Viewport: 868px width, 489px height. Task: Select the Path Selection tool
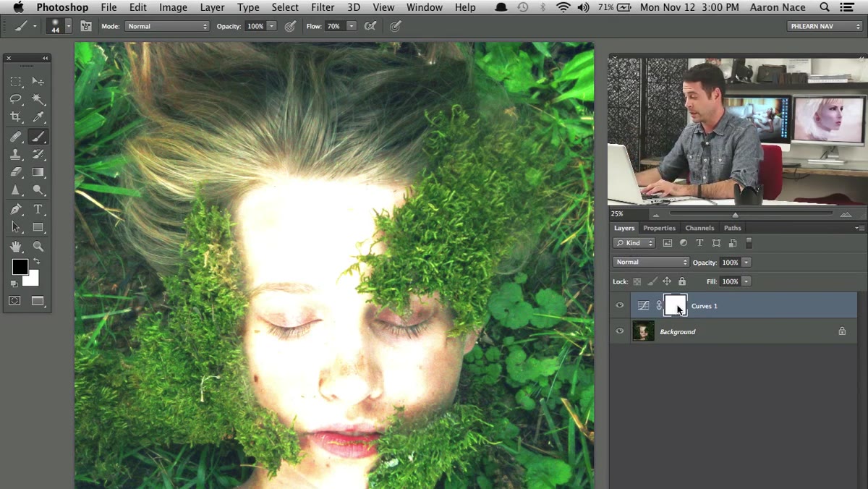coord(16,227)
